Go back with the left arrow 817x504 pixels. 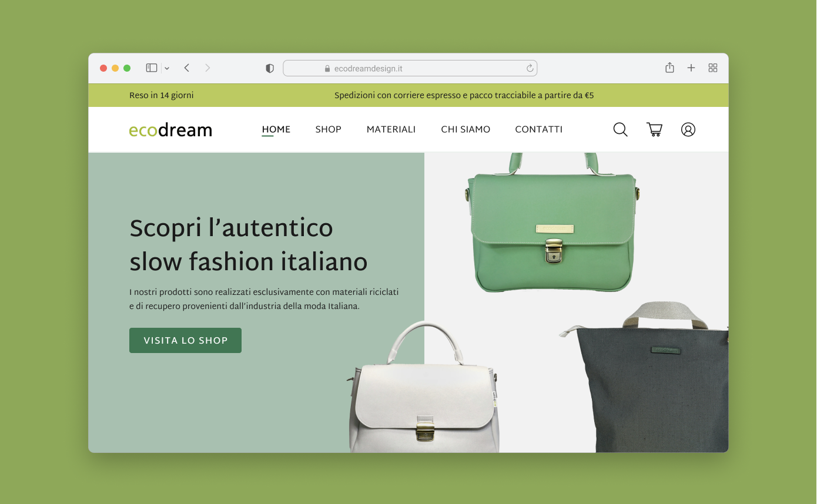click(186, 68)
